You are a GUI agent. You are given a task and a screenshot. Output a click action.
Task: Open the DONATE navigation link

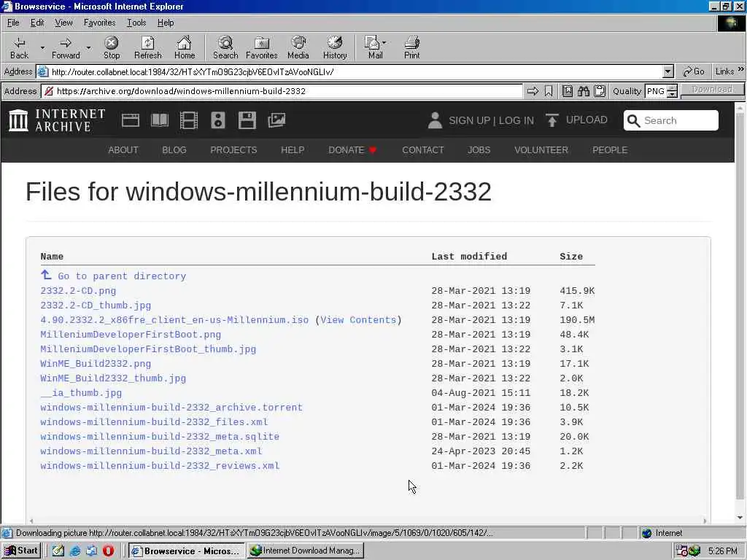pyautogui.click(x=352, y=150)
